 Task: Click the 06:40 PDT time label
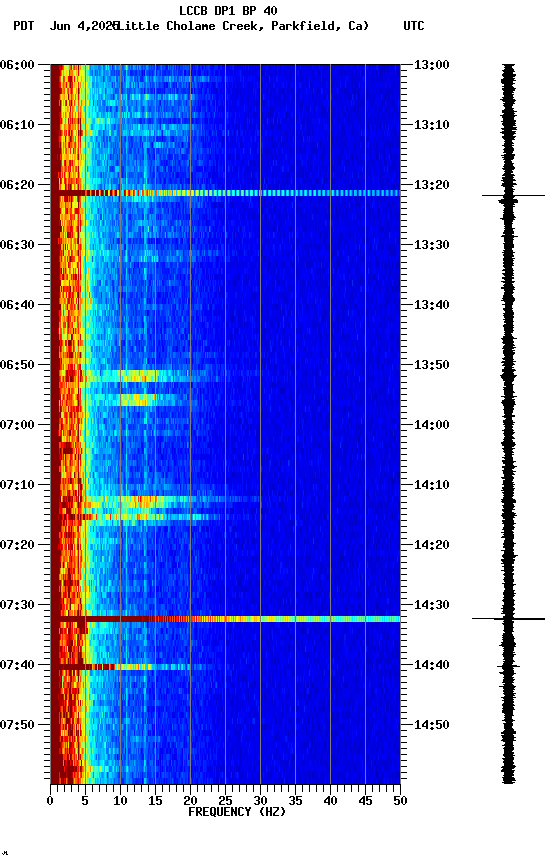point(17,305)
